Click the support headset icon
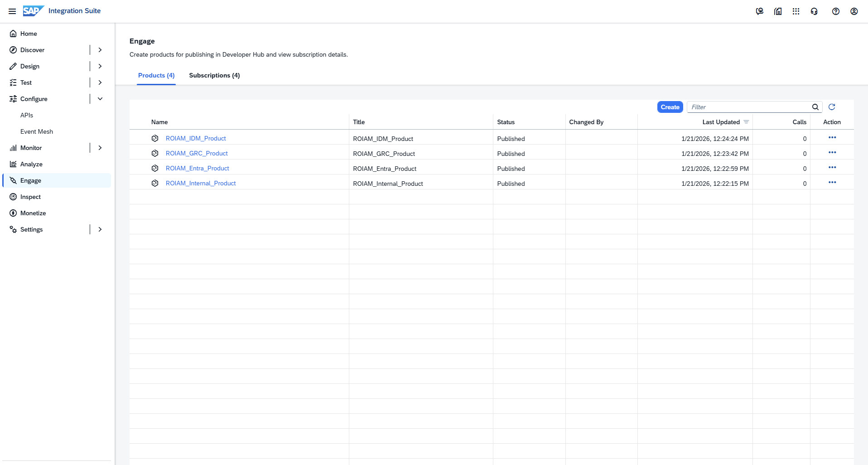 [814, 11]
